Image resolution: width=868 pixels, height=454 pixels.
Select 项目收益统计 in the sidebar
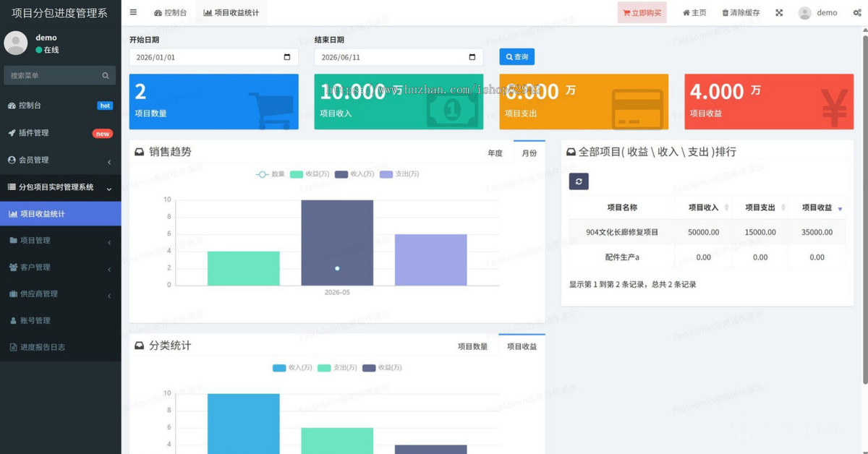pos(61,214)
